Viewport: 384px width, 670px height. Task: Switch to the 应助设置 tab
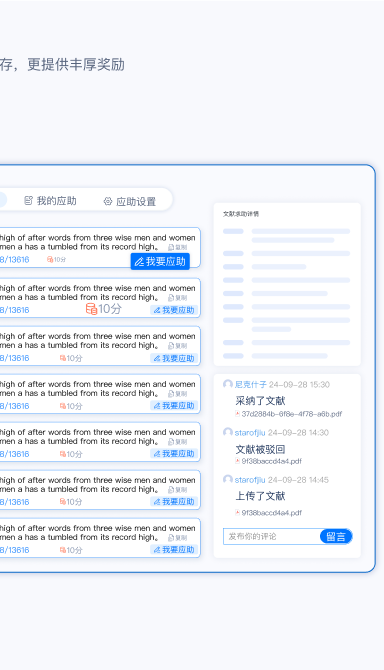[130, 201]
